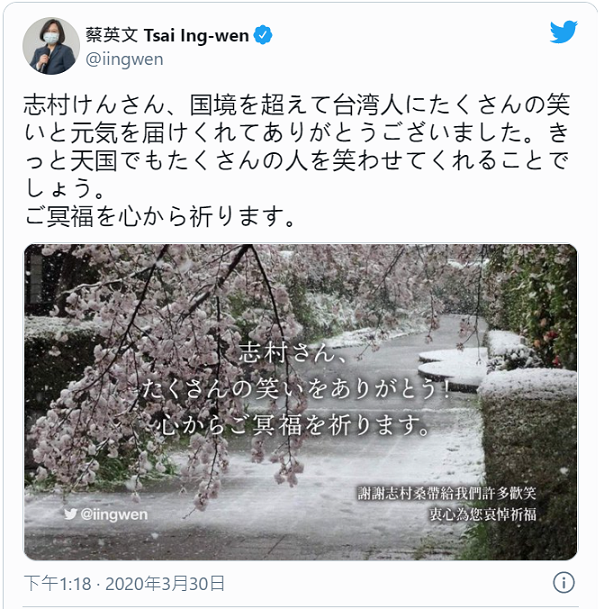Viewport: 604px width, 609px height.
Task: Click the Chinese caption 謝謝志村桑帶給我們許多歡笑
Action: coord(447,493)
